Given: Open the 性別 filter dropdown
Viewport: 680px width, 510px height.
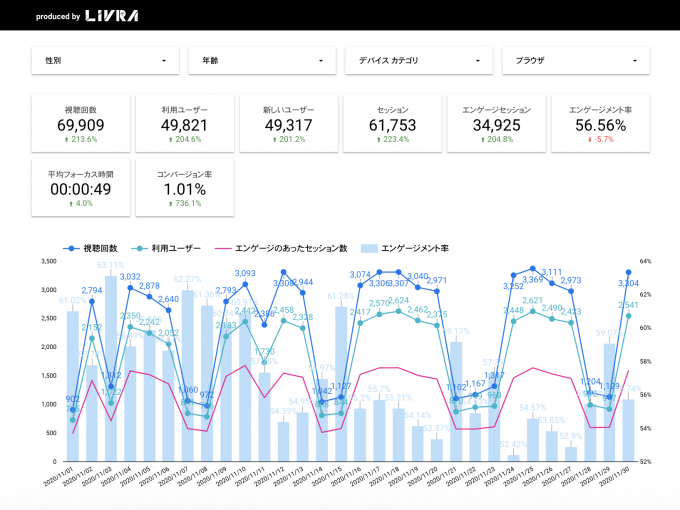Looking at the screenshot, I should (105, 61).
